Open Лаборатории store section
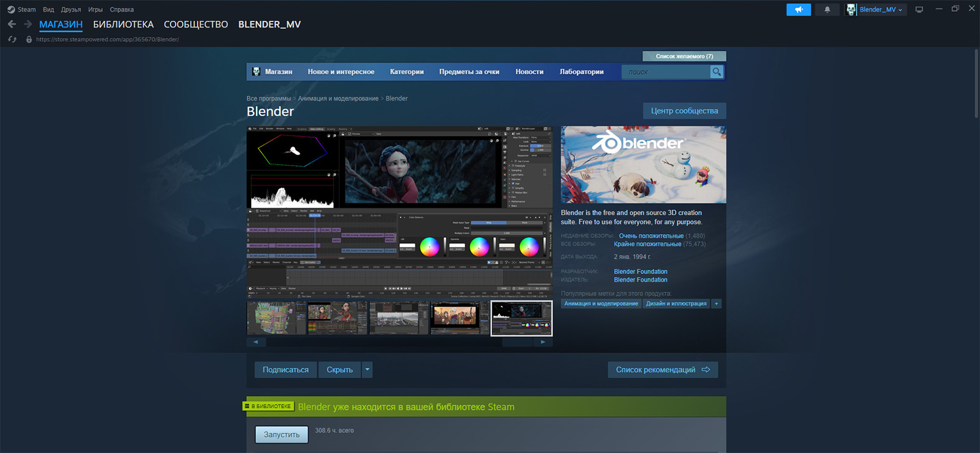 (x=582, y=72)
